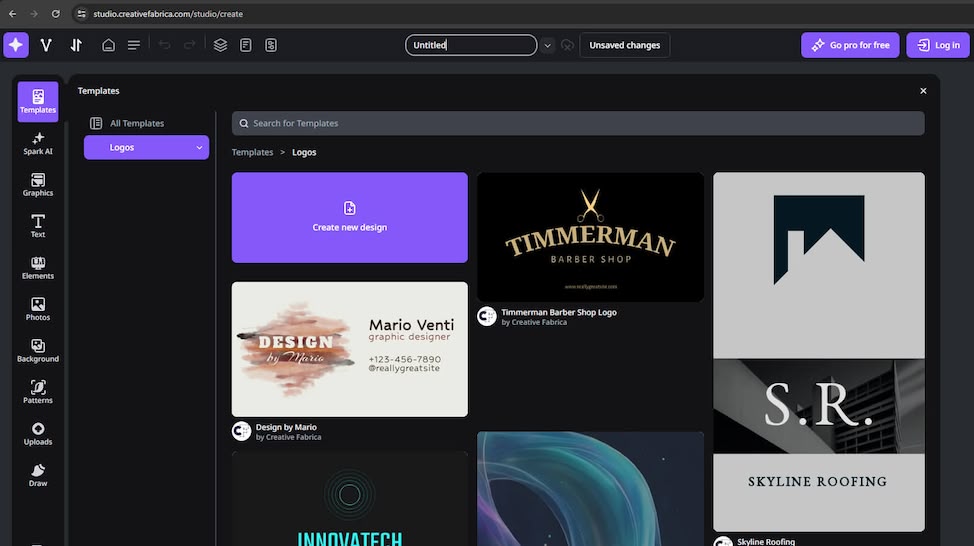Select All Templates in the category list

[x=137, y=124]
